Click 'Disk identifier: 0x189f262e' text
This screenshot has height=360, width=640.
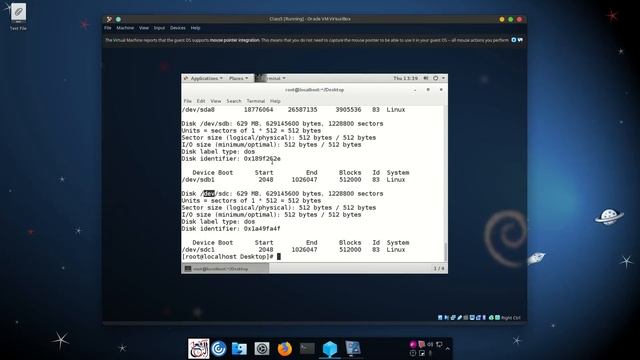[231, 158]
